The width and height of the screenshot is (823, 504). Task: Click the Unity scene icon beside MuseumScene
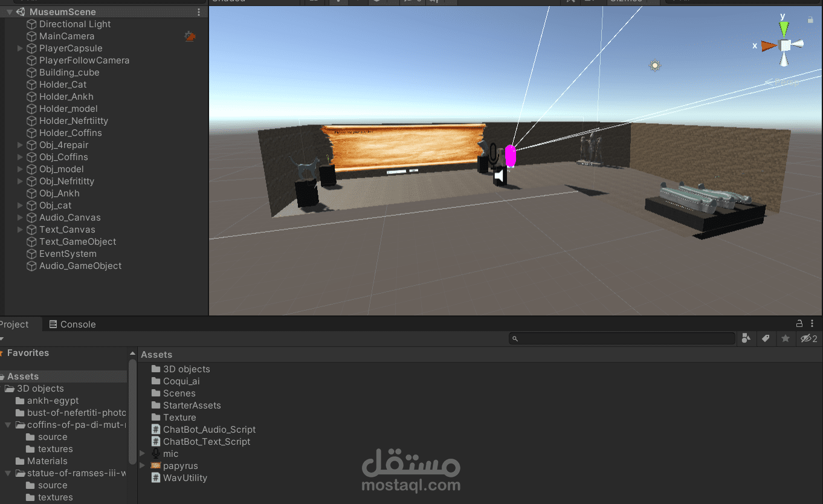coord(21,12)
